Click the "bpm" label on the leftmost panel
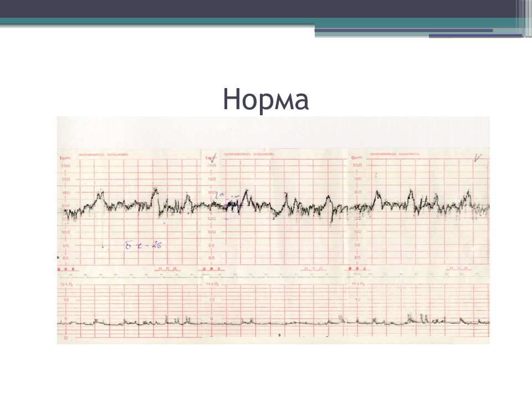 pos(64,158)
